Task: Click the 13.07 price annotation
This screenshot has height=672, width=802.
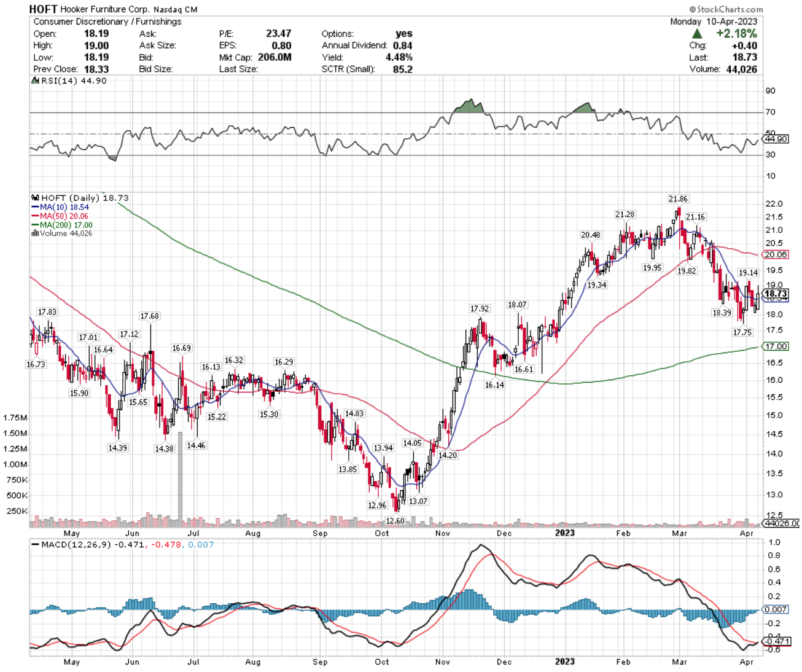Action: (418, 501)
